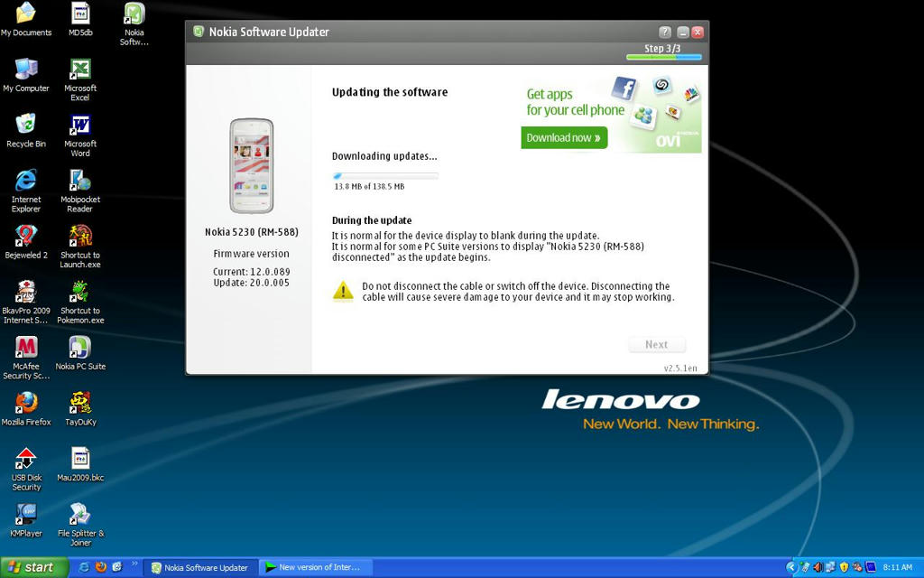
Task: Expand the Quick Launch overflow chevron
Action: click(134, 564)
